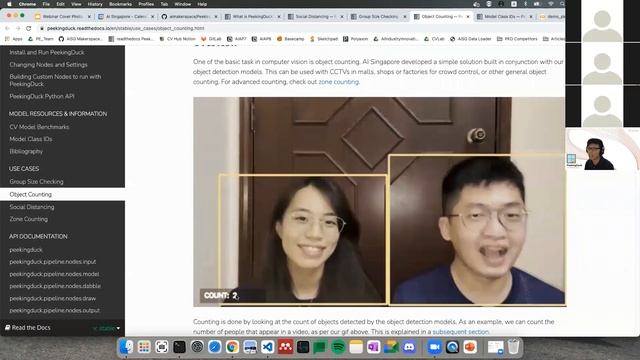Expand the stable version selector
The width and height of the screenshot is (640, 360).
107,328
